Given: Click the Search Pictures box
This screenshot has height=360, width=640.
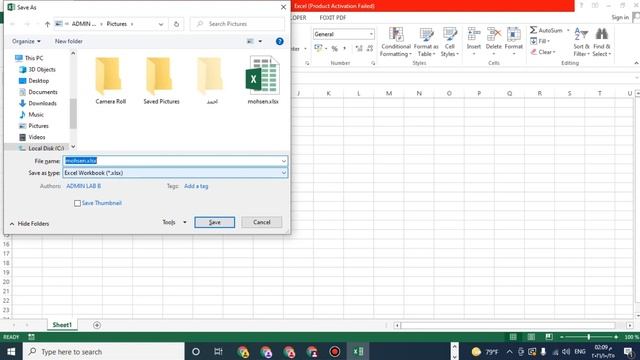Looking at the screenshot, I should pyautogui.click(x=238, y=24).
